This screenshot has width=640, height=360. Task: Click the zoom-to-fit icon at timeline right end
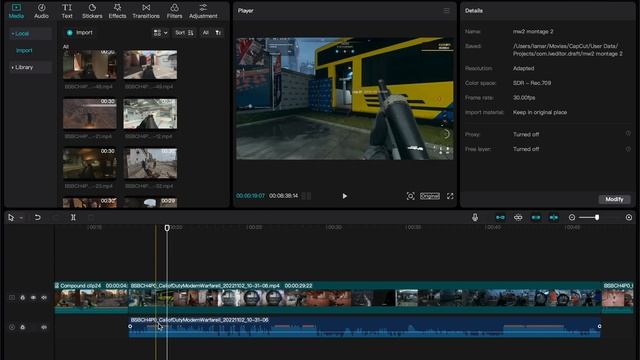point(629,218)
